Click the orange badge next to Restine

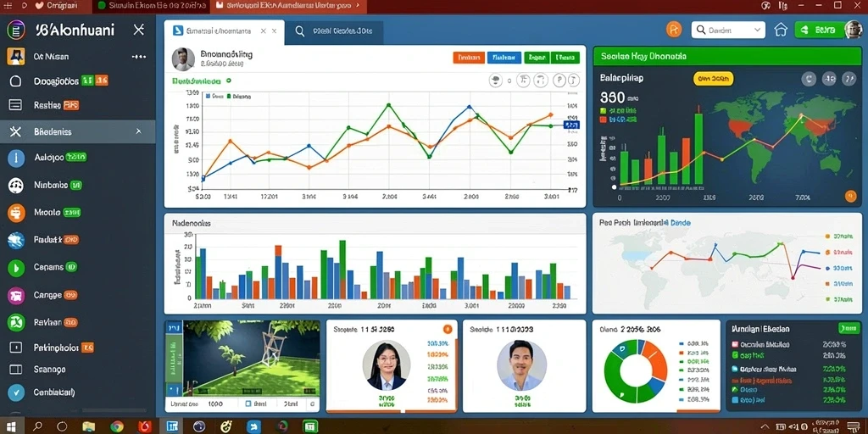tap(70, 104)
